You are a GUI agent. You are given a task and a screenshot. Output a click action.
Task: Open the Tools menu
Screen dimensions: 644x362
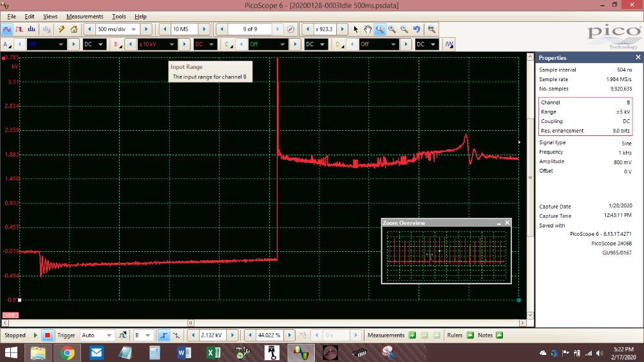118,17
